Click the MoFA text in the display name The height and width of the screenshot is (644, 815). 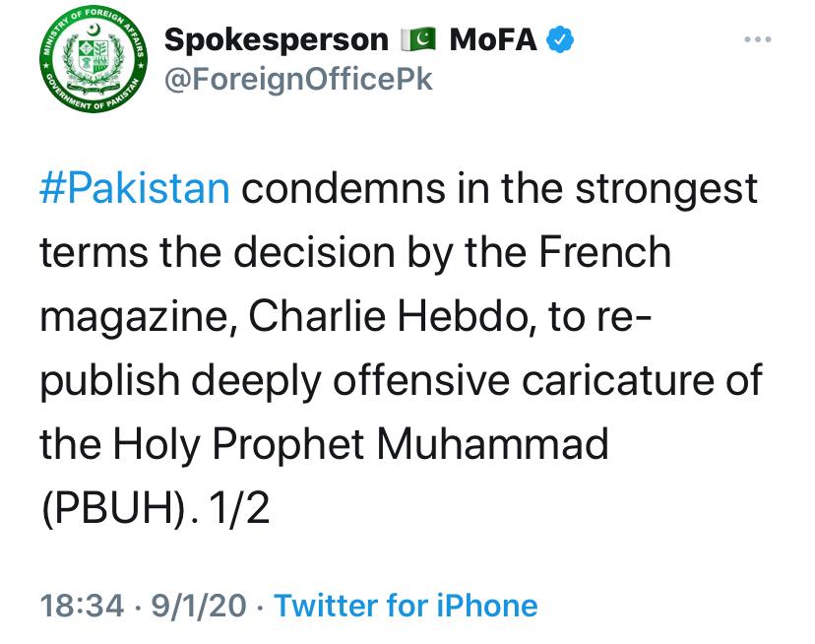pyautogui.click(x=494, y=40)
